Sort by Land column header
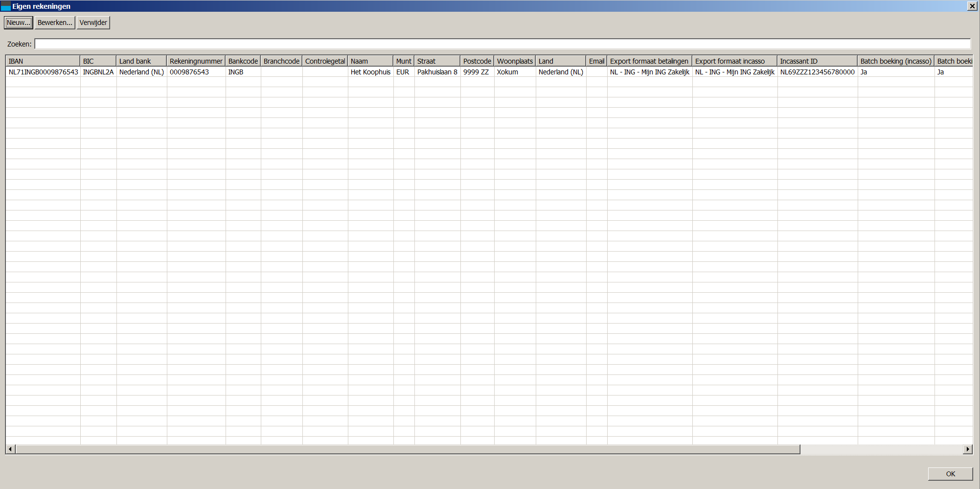Screen dimensions: 980x489 (561, 61)
